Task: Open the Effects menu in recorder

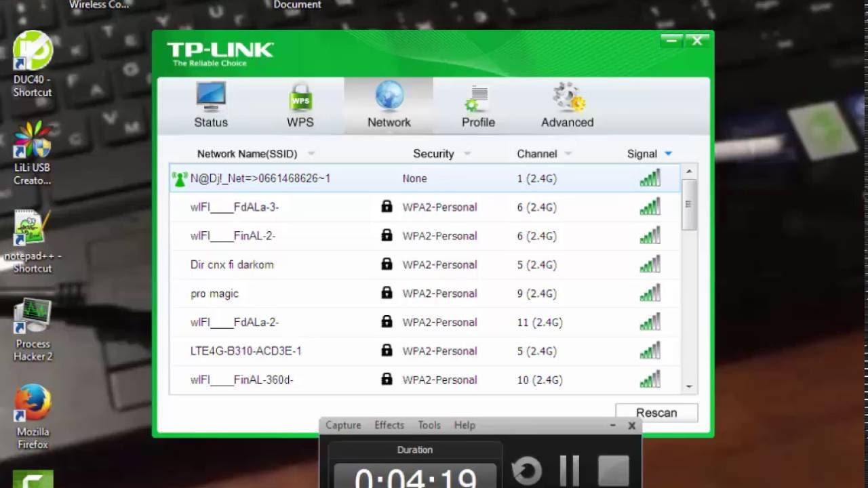Action: pos(389,425)
